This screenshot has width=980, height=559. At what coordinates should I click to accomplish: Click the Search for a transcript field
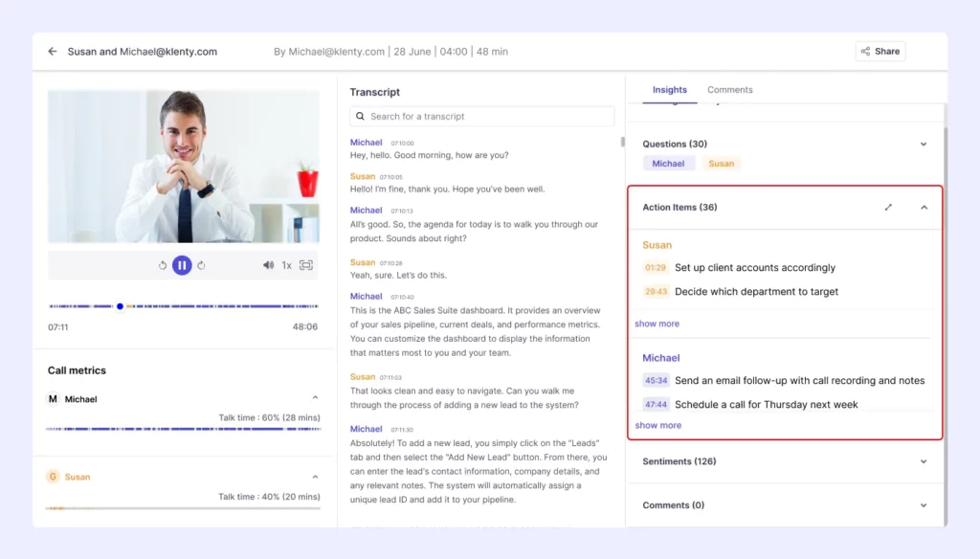pos(482,117)
